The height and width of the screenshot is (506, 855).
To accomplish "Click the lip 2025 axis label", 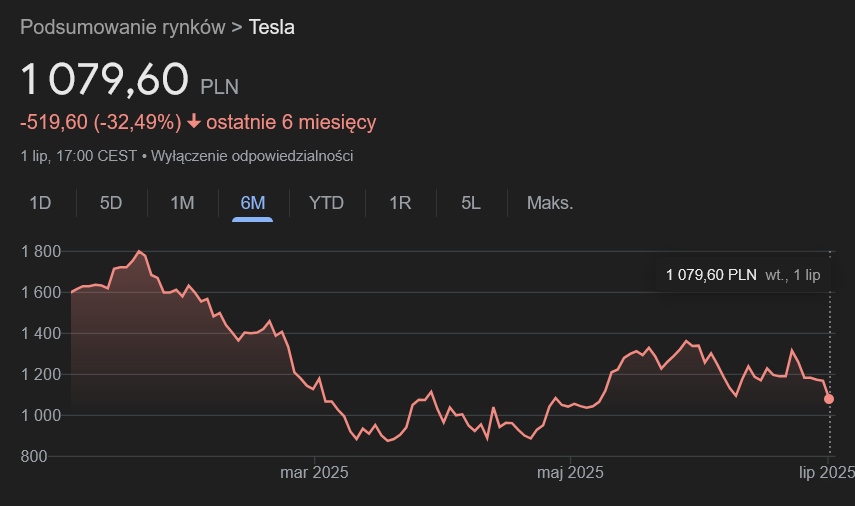I will (827, 472).
